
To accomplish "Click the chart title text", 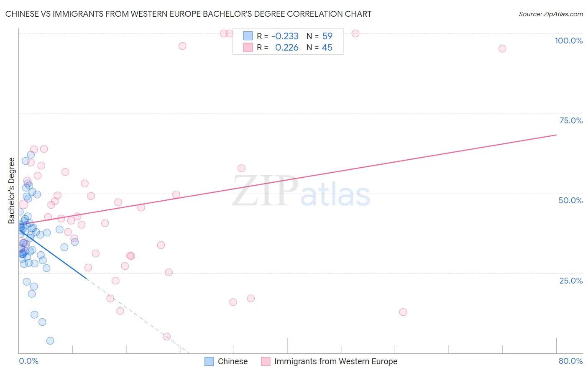I will (x=188, y=14).
